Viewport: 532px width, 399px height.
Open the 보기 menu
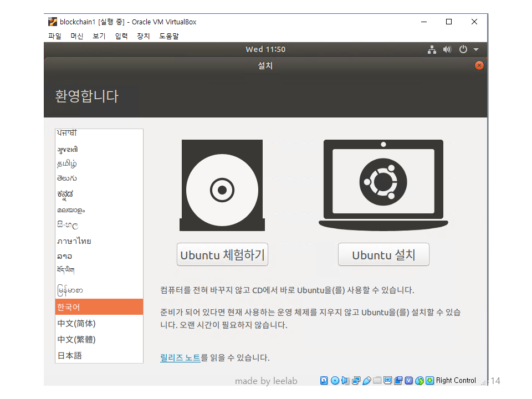click(x=99, y=36)
